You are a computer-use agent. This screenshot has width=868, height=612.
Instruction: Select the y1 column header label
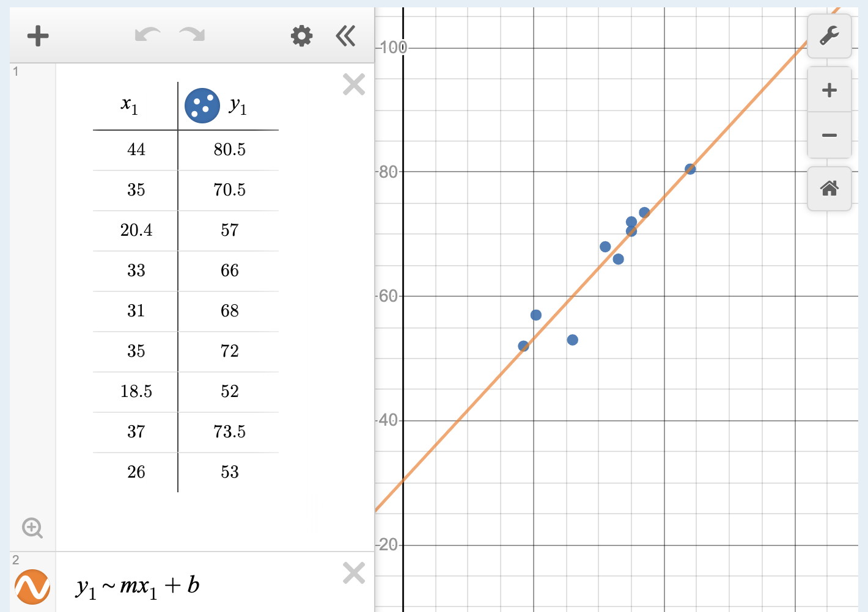(238, 106)
